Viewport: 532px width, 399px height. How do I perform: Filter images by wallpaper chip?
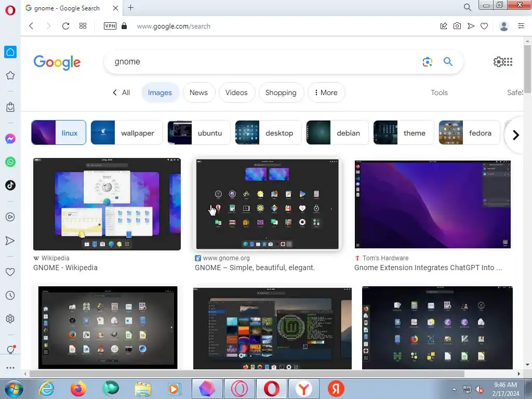[x=127, y=132]
